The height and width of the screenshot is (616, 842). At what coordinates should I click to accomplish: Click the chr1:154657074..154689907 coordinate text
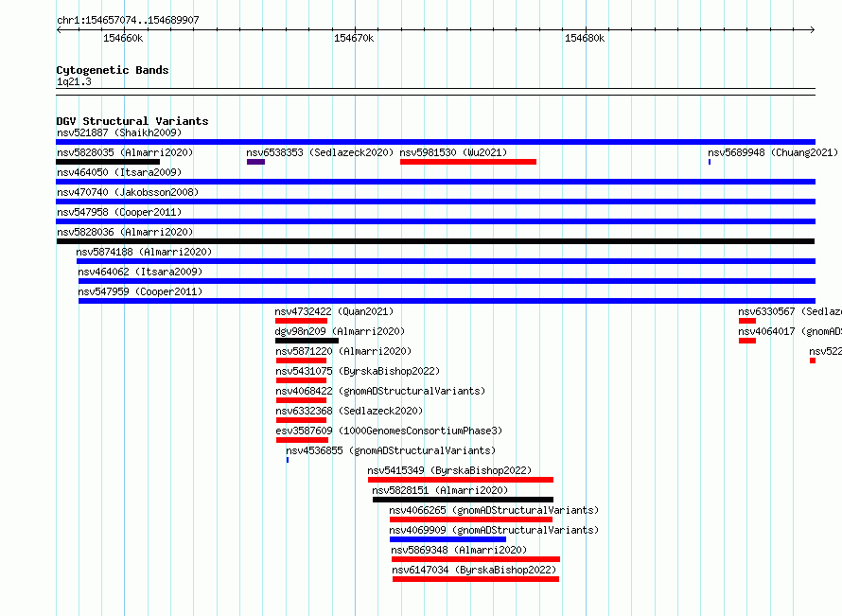tap(128, 20)
